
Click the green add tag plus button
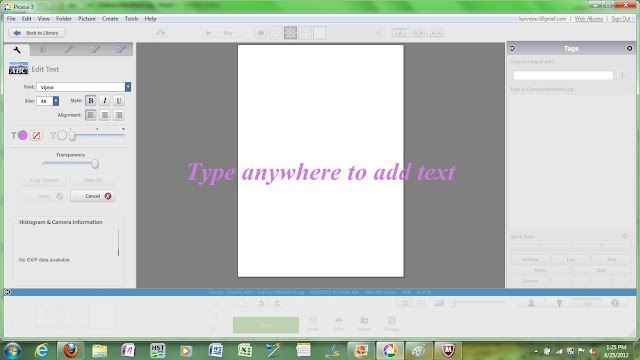tap(623, 75)
